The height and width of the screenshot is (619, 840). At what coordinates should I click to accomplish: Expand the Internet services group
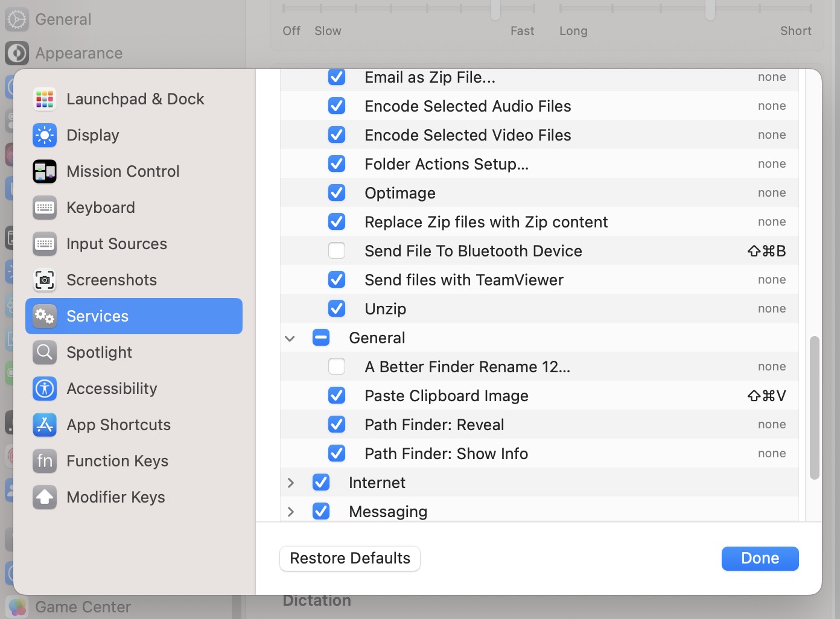tap(290, 482)
